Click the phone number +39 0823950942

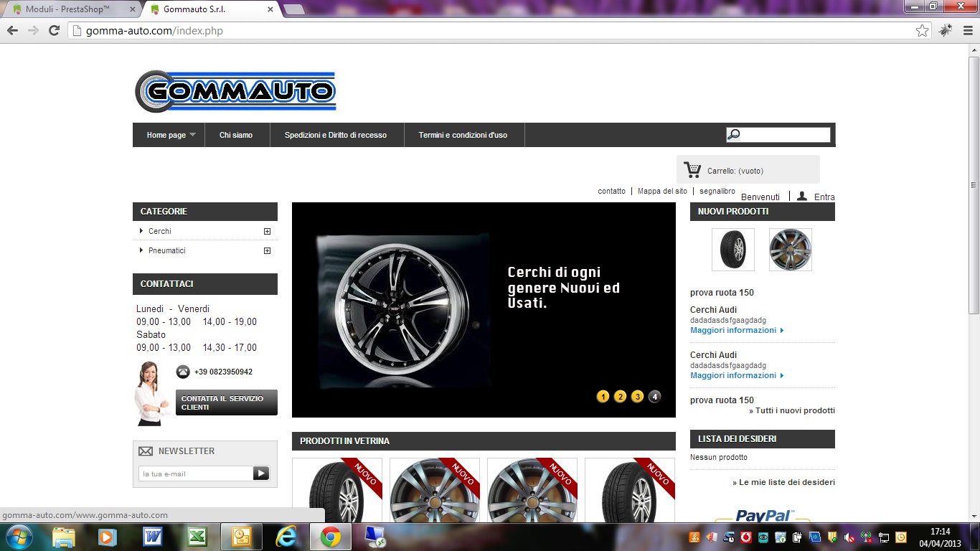click(x=223, y=372)
